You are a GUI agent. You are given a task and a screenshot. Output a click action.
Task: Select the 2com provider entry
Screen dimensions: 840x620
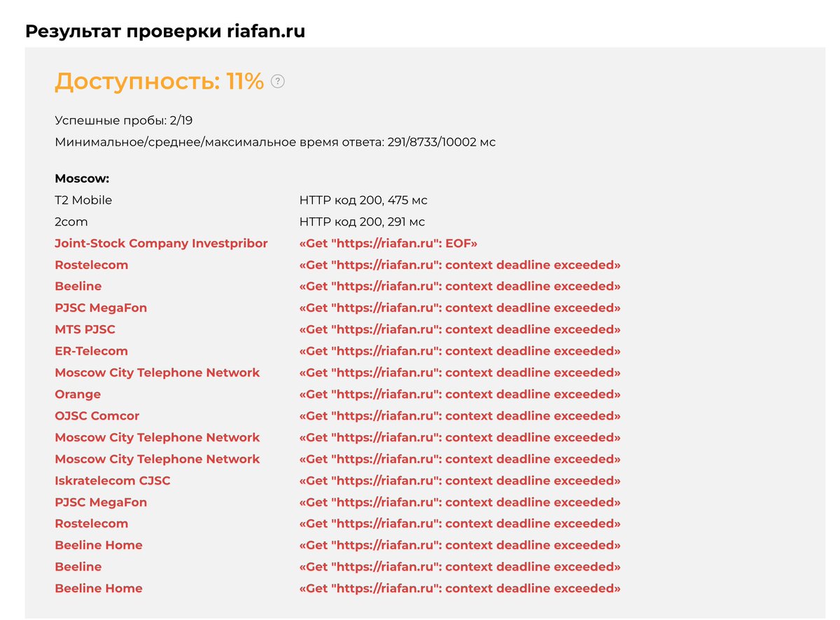(72, 222)
